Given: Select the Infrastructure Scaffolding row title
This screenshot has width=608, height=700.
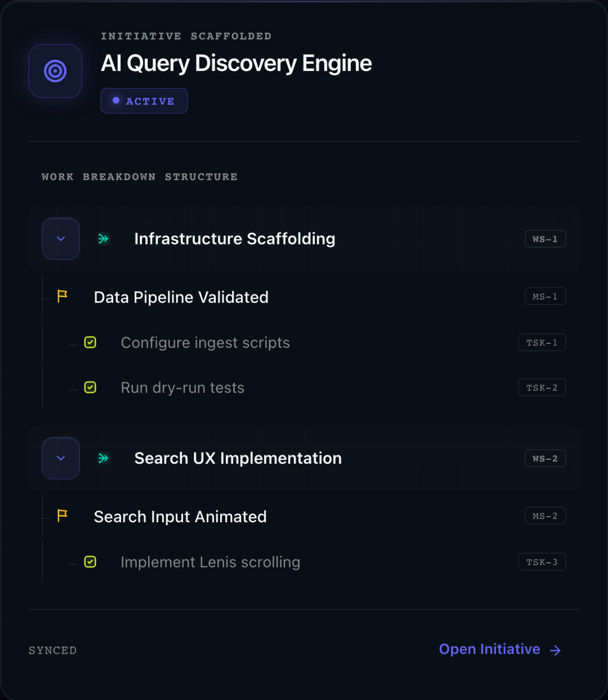Looking at the screenshot, I should click(x=235, y=239).
